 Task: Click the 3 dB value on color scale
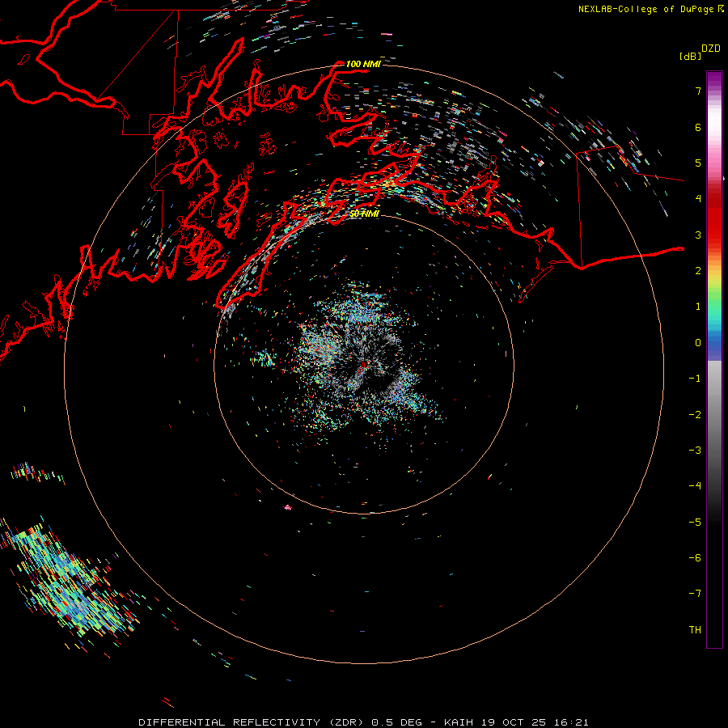click(x=698, y=235)
